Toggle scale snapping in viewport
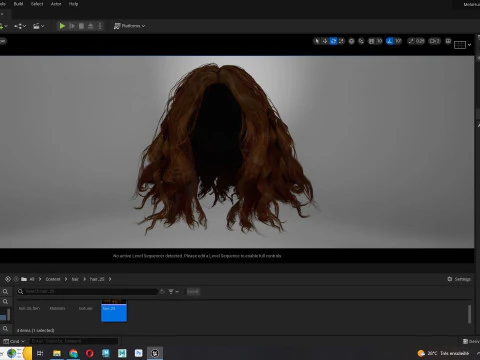Viewport: 480px width, 360px height. tap(411, 41)
